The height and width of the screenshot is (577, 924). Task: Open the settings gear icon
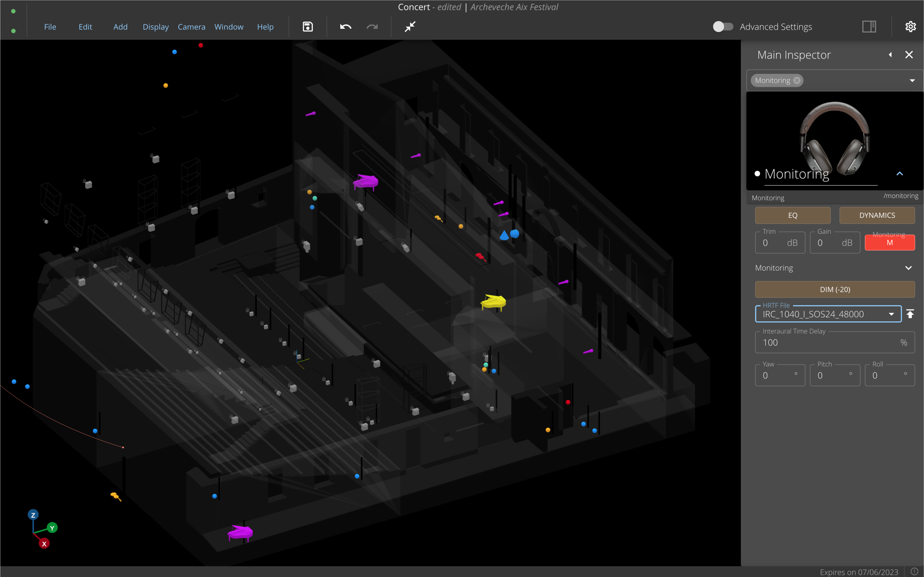point(910,27)
